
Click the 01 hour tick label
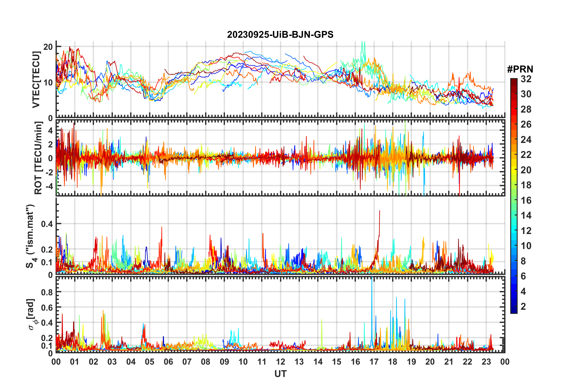coord(75,362)
